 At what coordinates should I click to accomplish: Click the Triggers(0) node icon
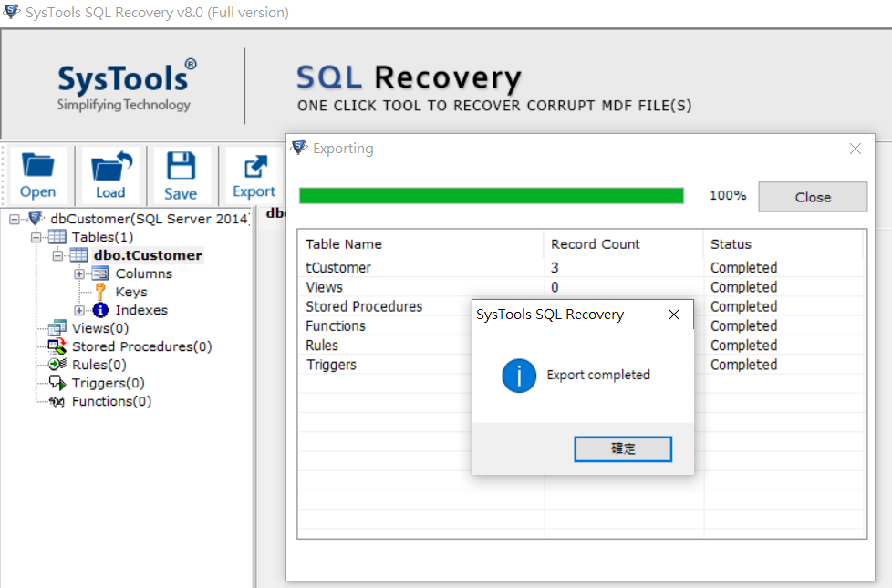click(x=57, y=383)
